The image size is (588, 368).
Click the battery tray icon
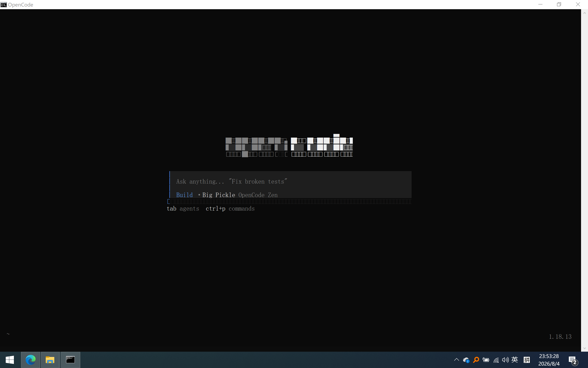coord(486,360)
